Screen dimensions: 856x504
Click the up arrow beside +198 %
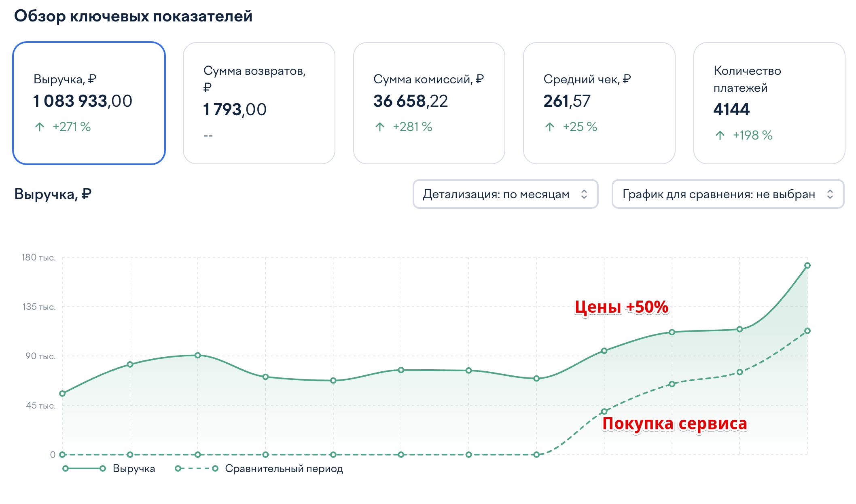(720, 135)
